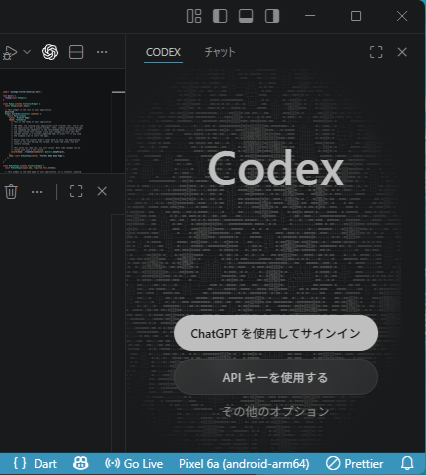Viewport: 426px width, 475px height.
Task: Open the Customize Layout icon in title bar
Action: 194,16
